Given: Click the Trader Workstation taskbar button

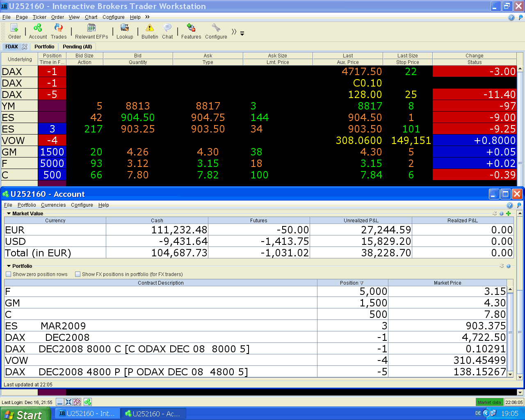Looking at the screenshot, I should click(x=87, y=414).
